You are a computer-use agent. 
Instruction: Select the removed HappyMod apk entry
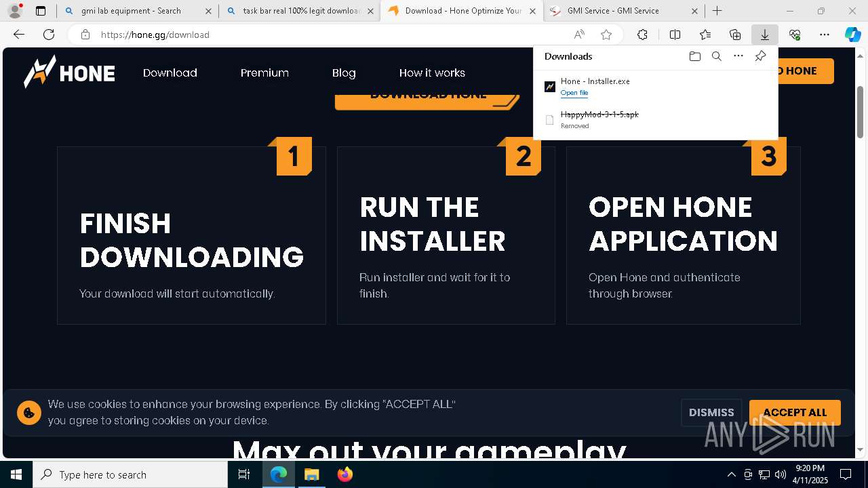(x=656, y=120)
